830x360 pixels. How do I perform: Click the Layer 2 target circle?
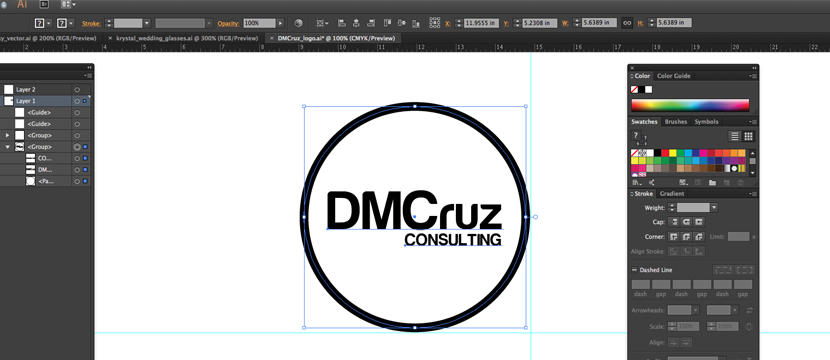pos(77,90)
